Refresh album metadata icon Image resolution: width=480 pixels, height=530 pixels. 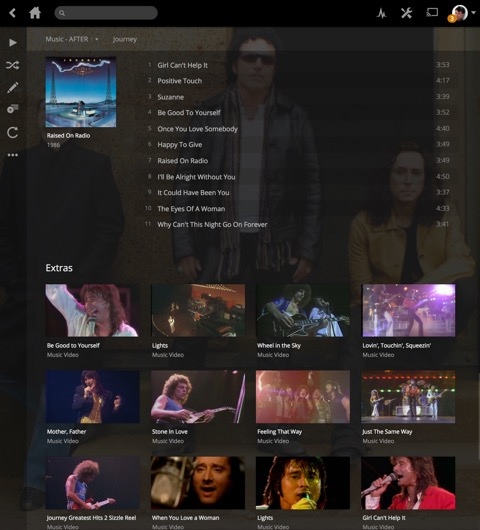pyautogui.click(x=13, y=132)
